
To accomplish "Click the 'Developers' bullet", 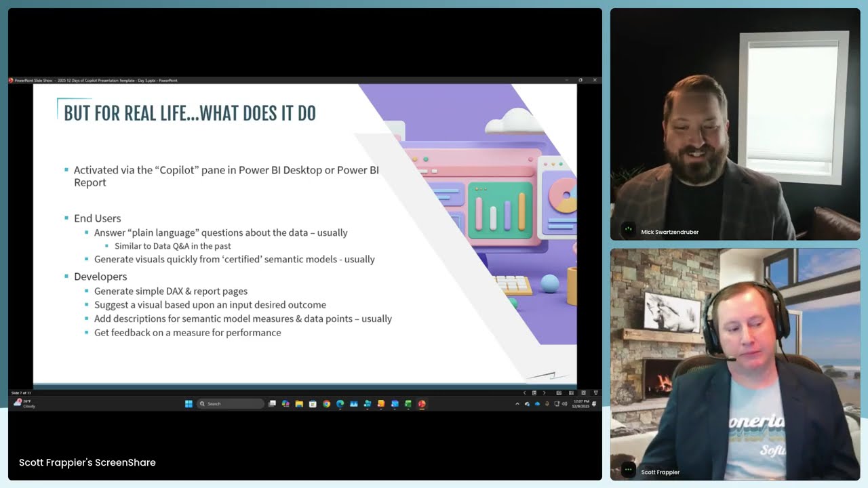I will click(100, 277).
